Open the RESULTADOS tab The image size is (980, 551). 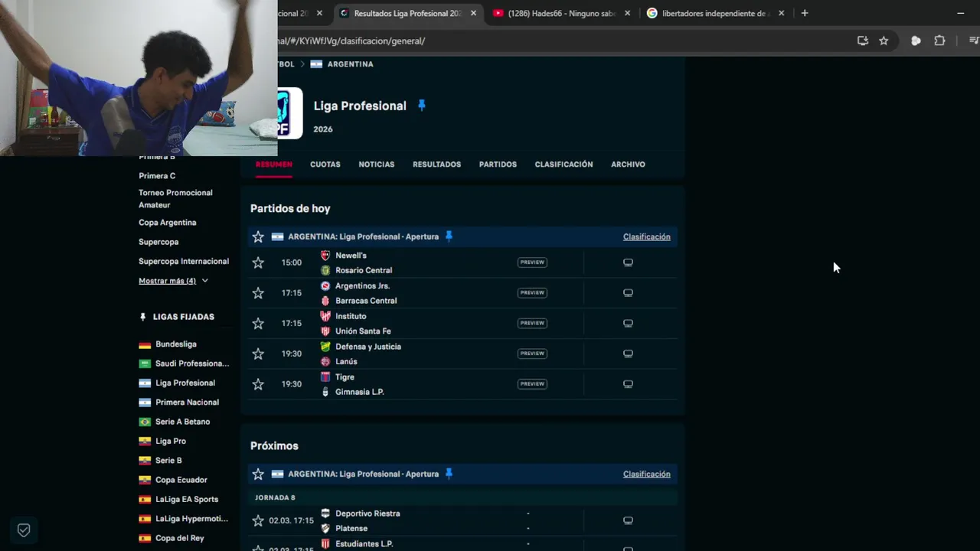click(436, 165)
